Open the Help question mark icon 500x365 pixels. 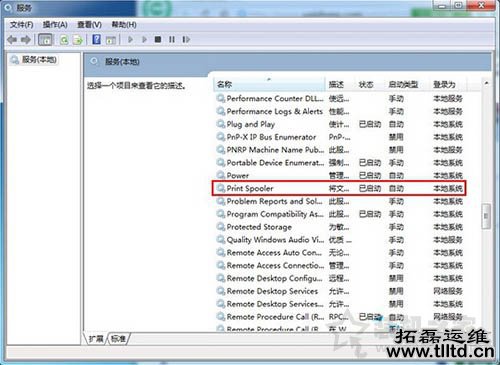coord(97,39)
